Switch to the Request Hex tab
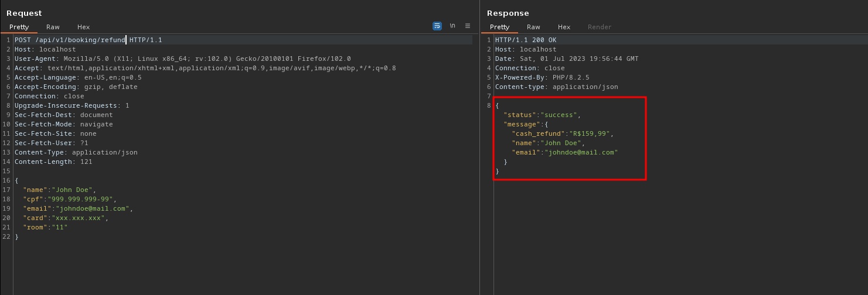This screenshot has height=295, width=868. (x=83, y=27)
